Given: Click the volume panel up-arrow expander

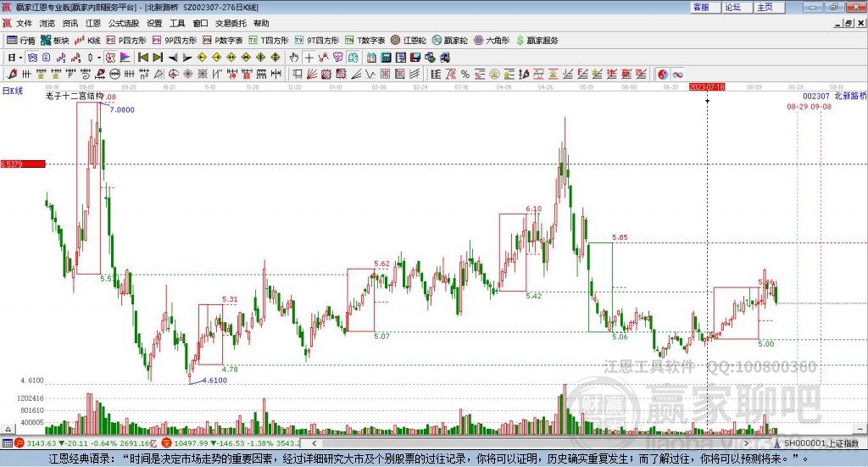Looking at the screenshot, I should 8,429.
